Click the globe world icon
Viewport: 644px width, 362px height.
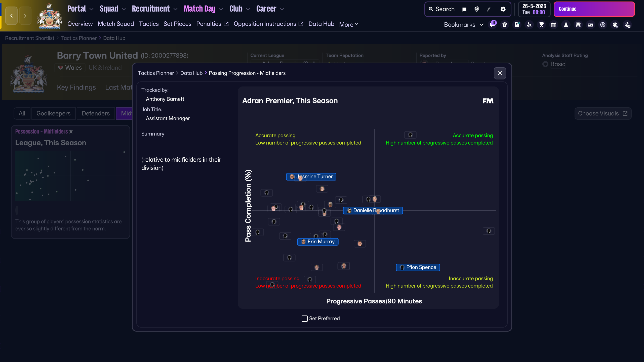pyautogui.click(x=476, y=9)
